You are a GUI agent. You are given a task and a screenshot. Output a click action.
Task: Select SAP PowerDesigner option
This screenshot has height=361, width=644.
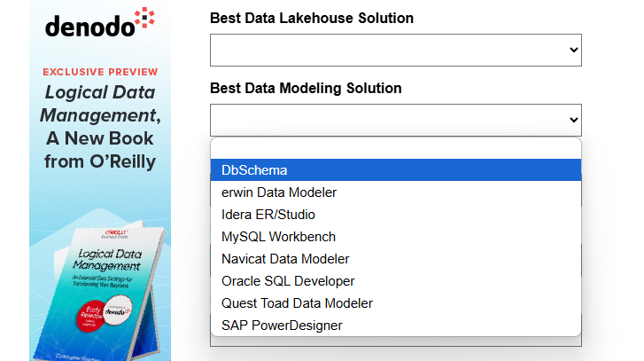(395, 326)
